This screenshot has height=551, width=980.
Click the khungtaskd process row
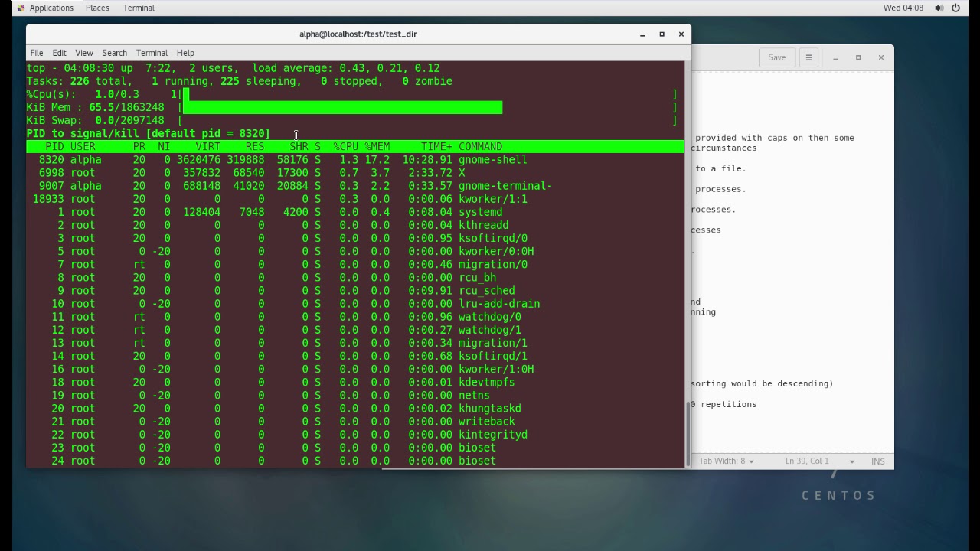(355, 408)
